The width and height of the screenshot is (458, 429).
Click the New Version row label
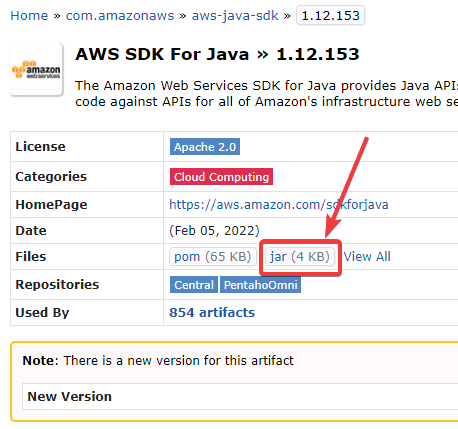coord(69,397)
